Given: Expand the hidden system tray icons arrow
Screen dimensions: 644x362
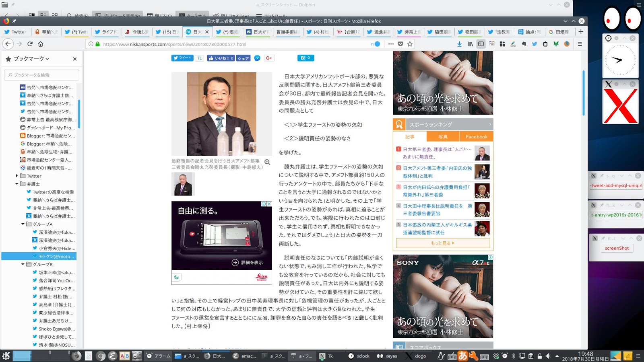Looking at the screenshot, I should tap(557, 356).
